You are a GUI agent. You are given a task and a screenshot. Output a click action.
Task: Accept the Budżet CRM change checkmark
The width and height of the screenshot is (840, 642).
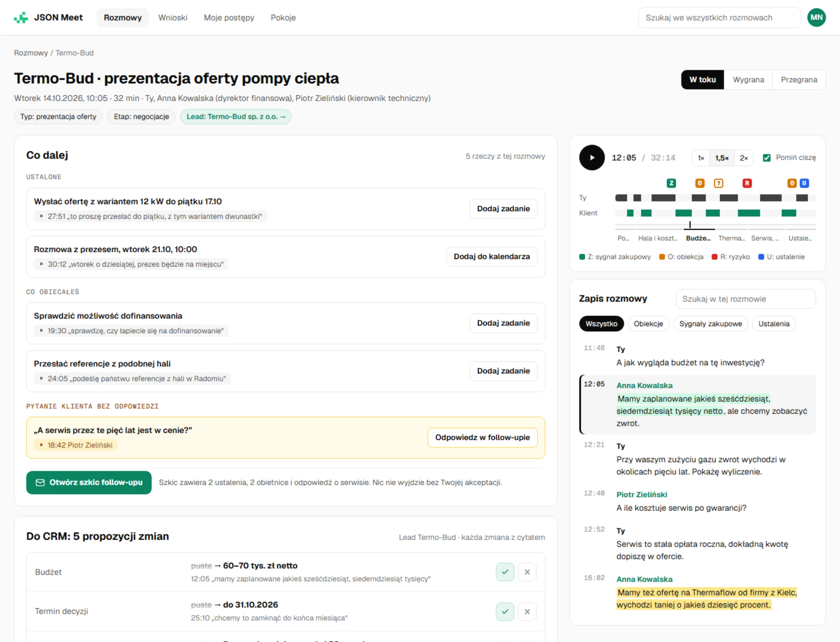(505, 572)
